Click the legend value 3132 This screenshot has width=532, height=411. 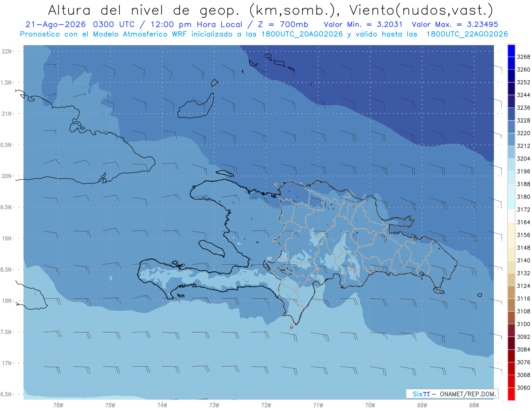click(524, 273)
